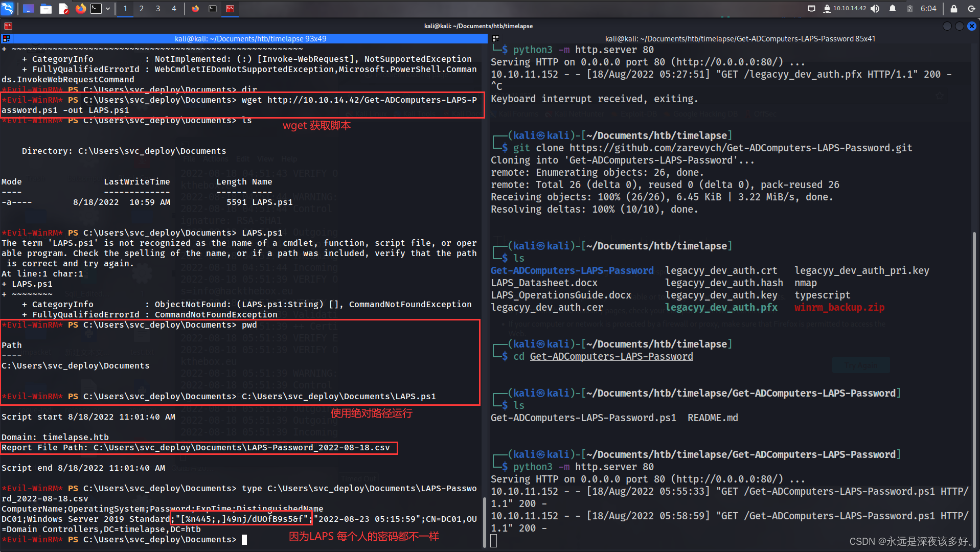Lock the screen with padlock icon
This screenshot has width=980, height=552.
[x=954, y=9]
